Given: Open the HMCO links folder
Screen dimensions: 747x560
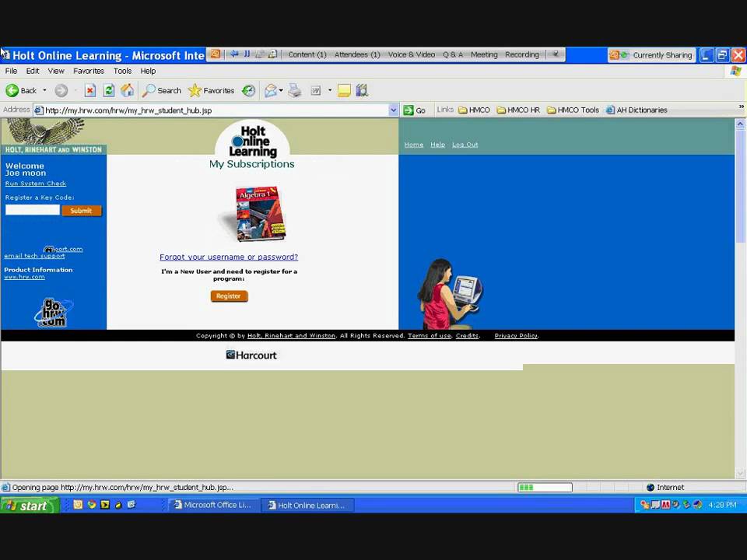Looking at the screenshot, I should pos(474,110).
